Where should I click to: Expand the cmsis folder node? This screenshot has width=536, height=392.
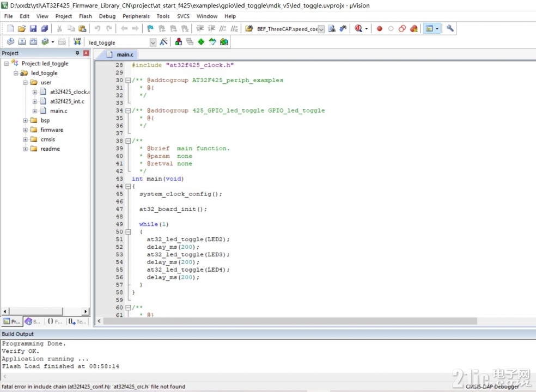[x=25, y=139]
